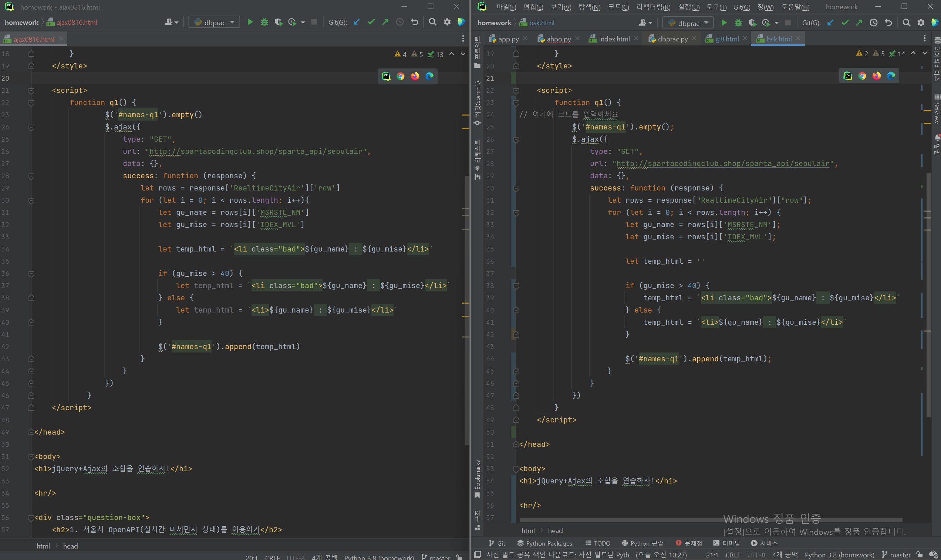Viewport: 941px width, 560px height.
Task: Debug dbprac in the bsk.html window
Action: (738, 23)
